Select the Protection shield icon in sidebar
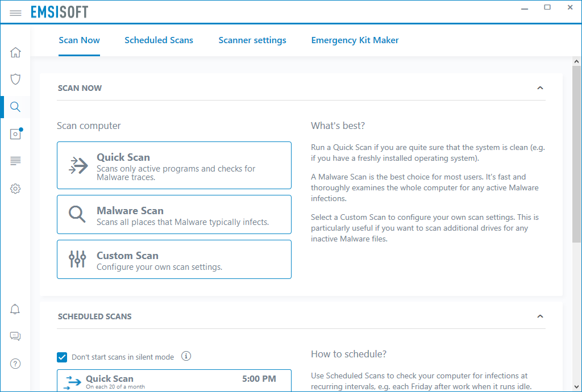Viewport: 582px width, 392px height. (x=15, y=79)
